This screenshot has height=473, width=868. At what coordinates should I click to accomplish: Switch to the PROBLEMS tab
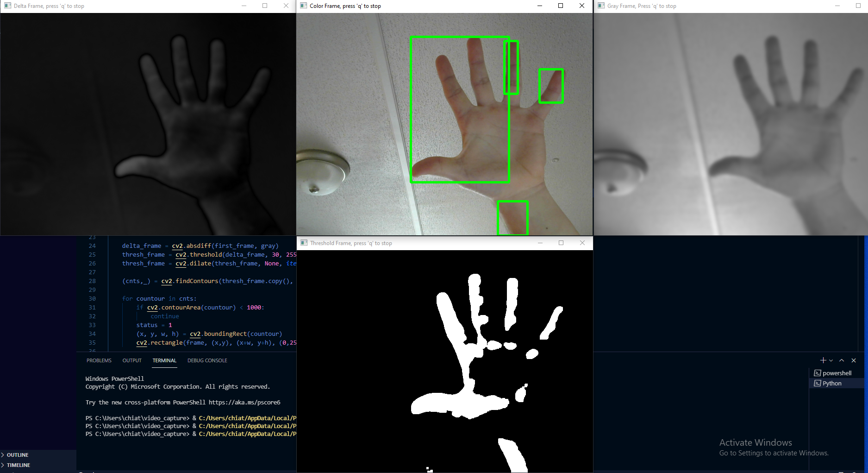pyautogui.click(x=99, y=360)
